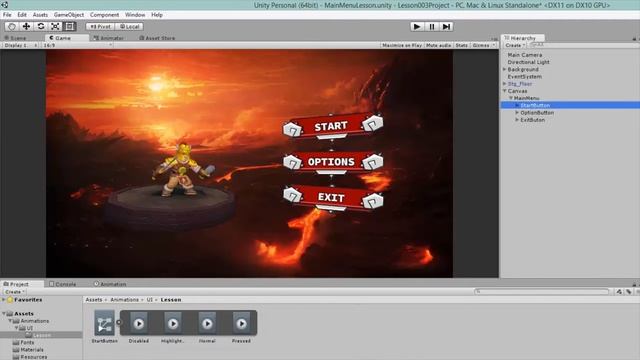Click Assets in the breadcrumb path
The width and height of the screenshot is (640, 360).
click(x=93, y=300)
